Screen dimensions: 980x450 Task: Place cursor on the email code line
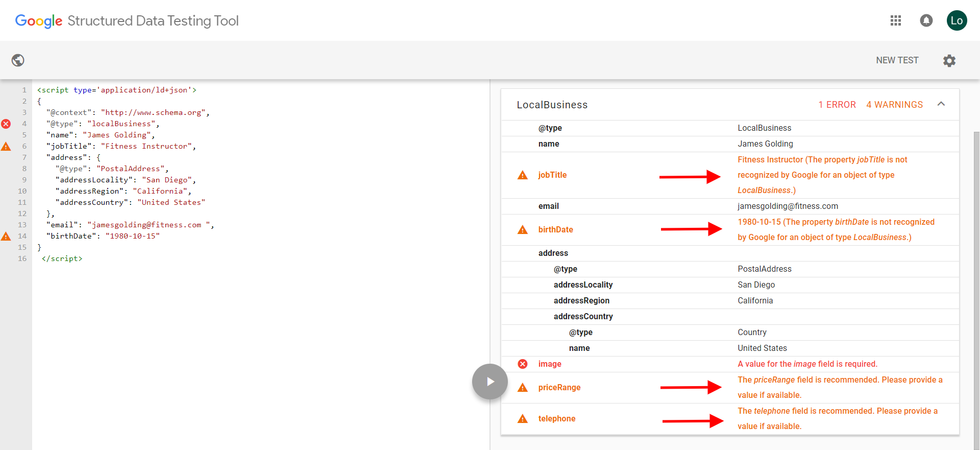(130, 225)
